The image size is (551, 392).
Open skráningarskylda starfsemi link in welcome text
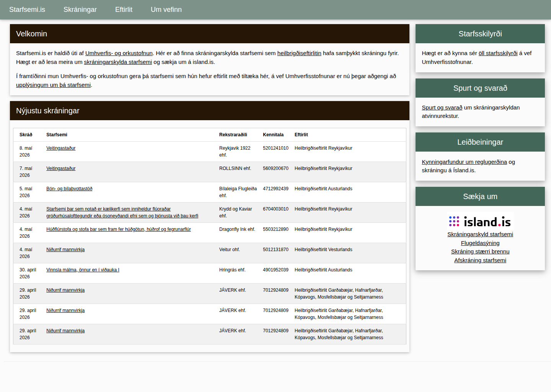click(x=118, y=62)
